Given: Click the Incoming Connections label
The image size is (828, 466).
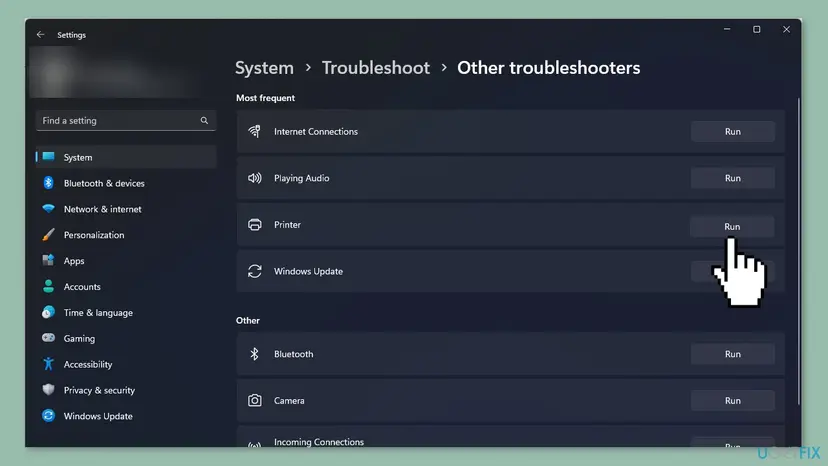Looking at the screenshot, I should pos(319,442).
